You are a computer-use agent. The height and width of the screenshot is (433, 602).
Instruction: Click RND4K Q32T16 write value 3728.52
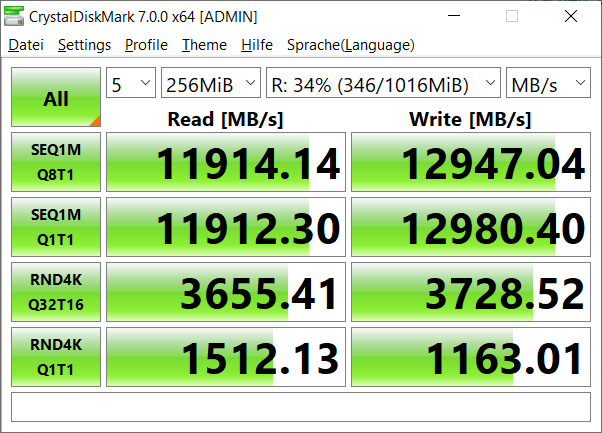[x=471, y=292]
